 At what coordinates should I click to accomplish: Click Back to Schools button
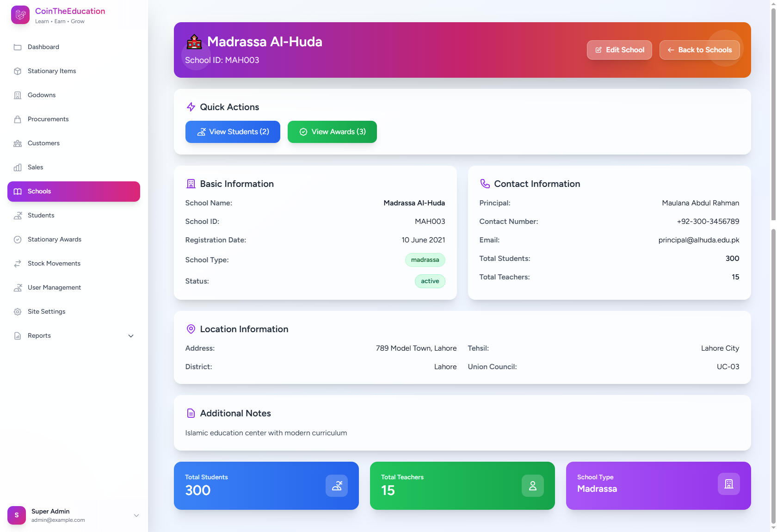point(699,50)
